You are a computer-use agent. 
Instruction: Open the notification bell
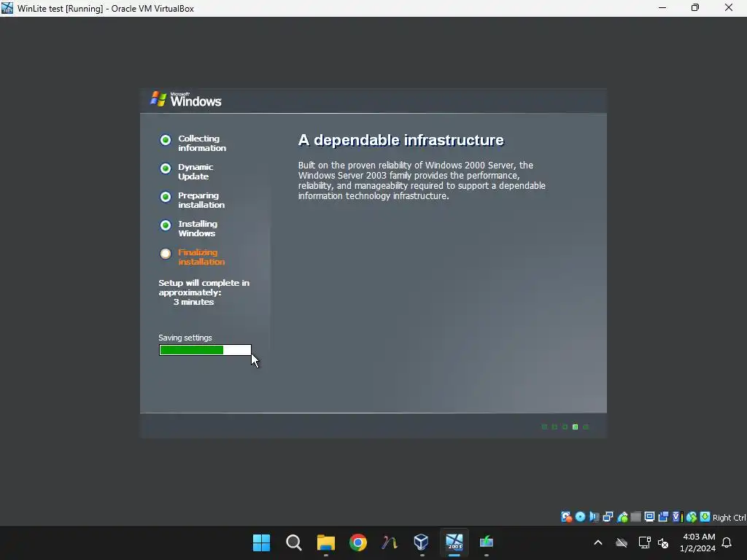click(727, 542)
